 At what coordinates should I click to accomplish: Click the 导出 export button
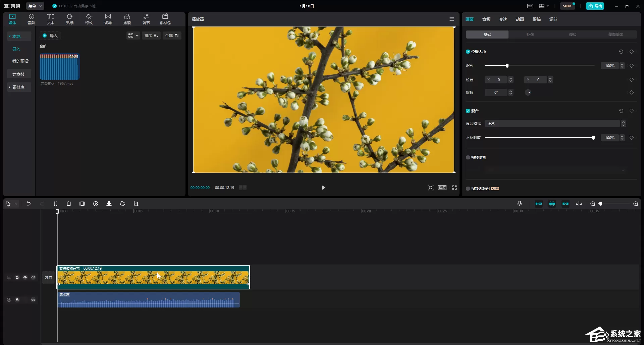pos(595,6)
